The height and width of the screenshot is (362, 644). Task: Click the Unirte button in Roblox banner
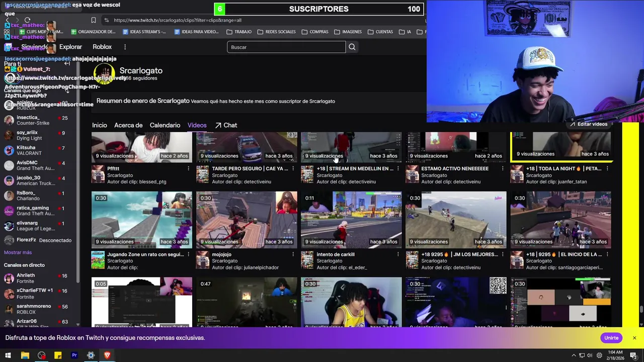[611, 338]
